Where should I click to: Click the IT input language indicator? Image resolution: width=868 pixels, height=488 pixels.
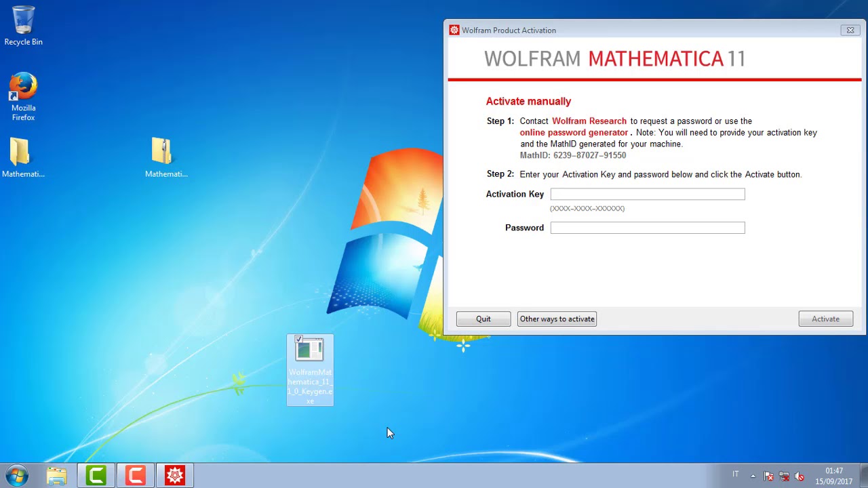click(736, 474)
